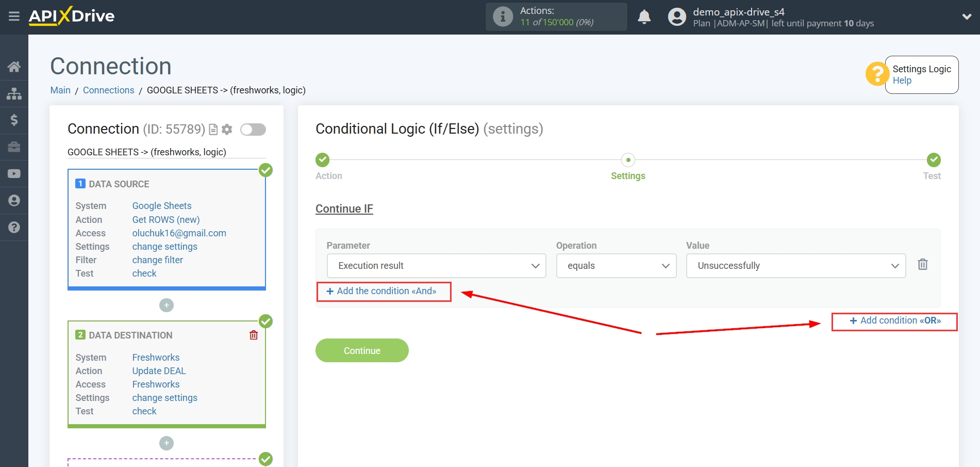Click Data Source change settings link
The width and height of the screenshot is (980, 467).
coord(165,247)
